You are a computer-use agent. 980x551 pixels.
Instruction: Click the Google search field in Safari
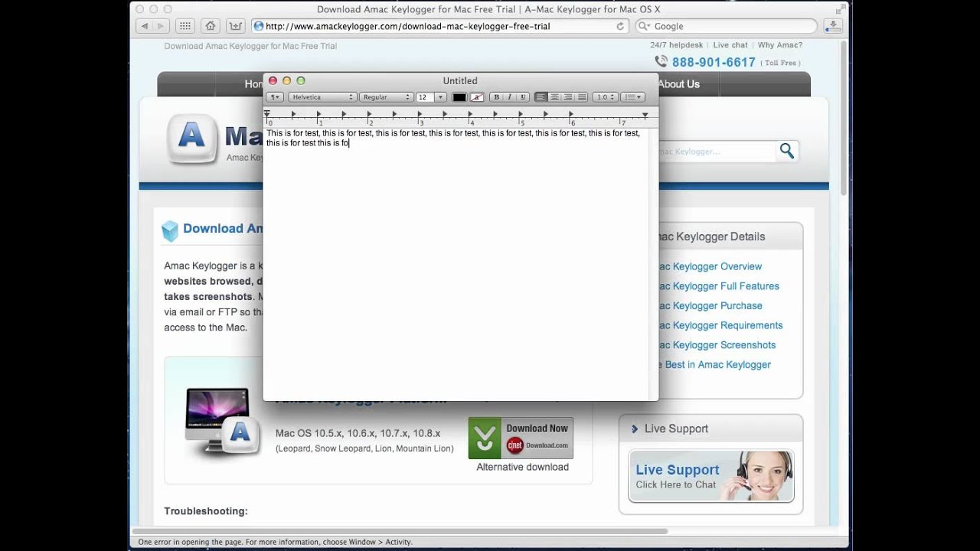coord(727,26)
